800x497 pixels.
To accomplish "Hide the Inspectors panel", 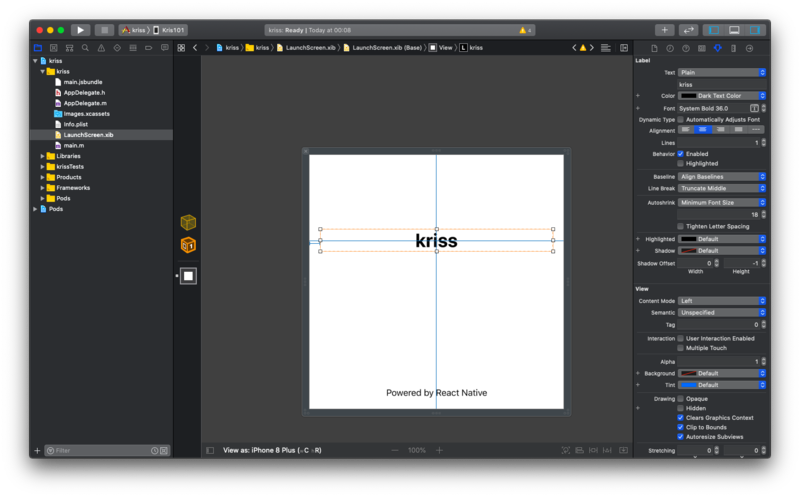I will [x=755, y=30].
